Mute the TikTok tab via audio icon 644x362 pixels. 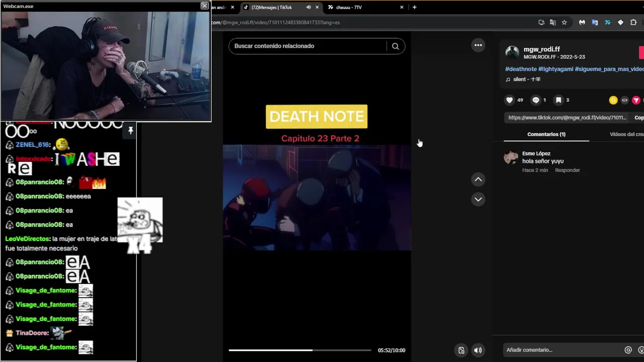pyautogui.click(x=308, y=8)
